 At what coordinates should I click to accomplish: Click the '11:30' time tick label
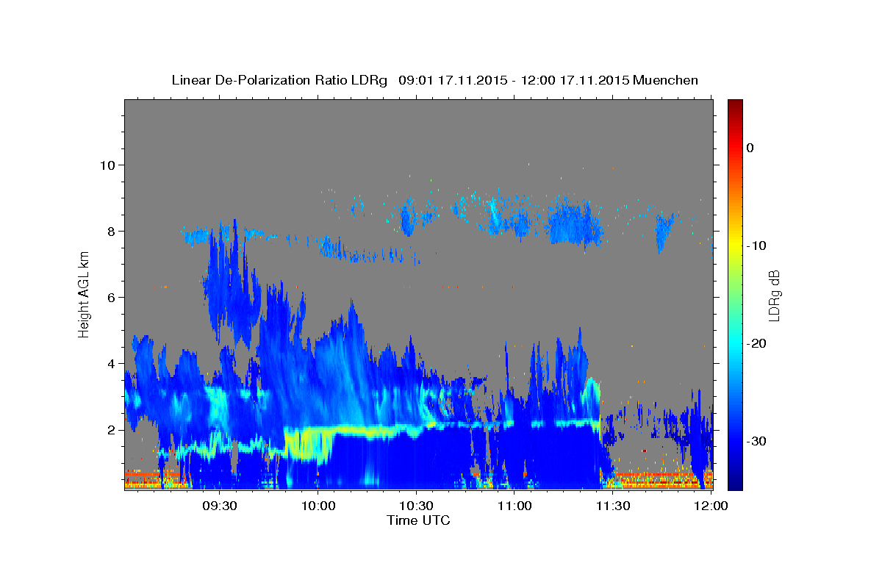pyautogui.click(x=612, y=506)
